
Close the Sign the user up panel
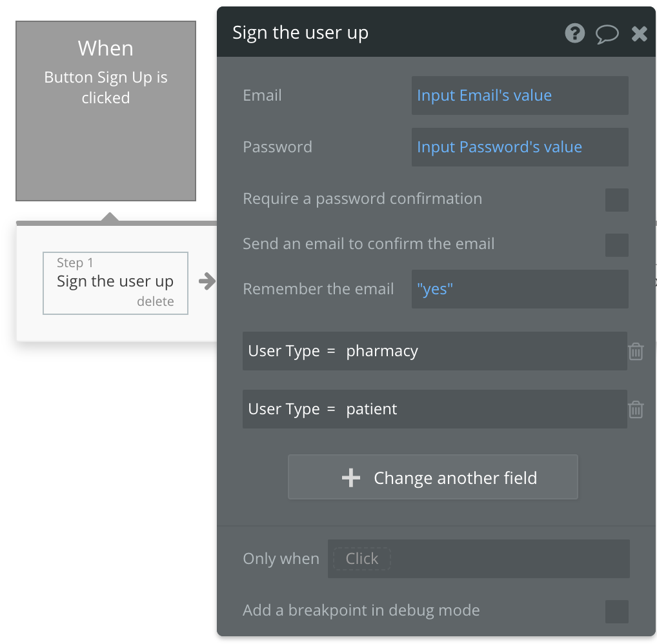(x=639, y=34)
